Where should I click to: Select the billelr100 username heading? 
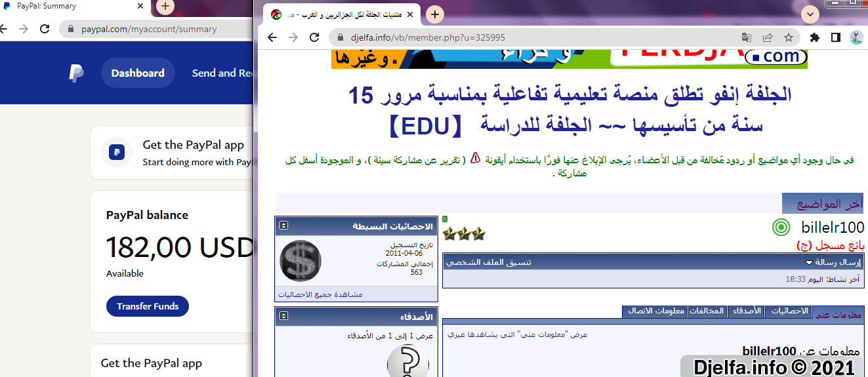tap(833, 228)
